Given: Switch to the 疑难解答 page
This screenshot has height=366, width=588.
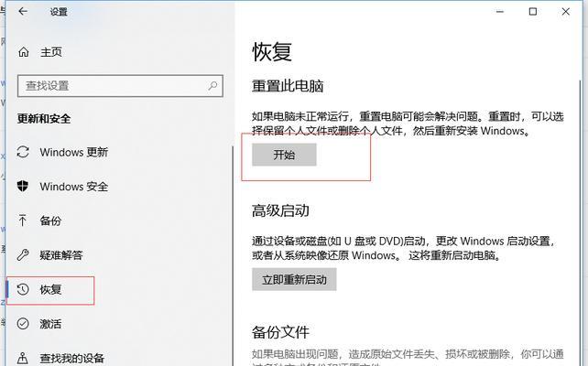Looking at the screenshot, I should (61, 255).
